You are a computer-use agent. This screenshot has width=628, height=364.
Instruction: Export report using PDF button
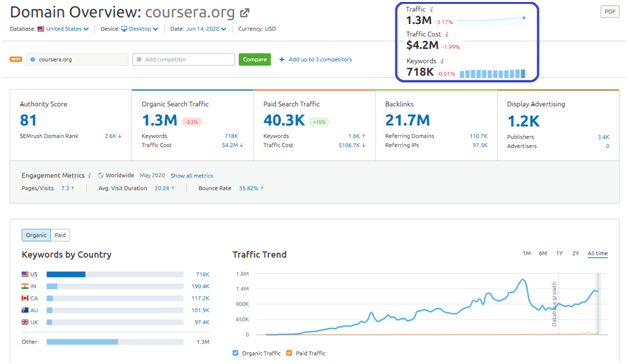[x=610, y=12]
